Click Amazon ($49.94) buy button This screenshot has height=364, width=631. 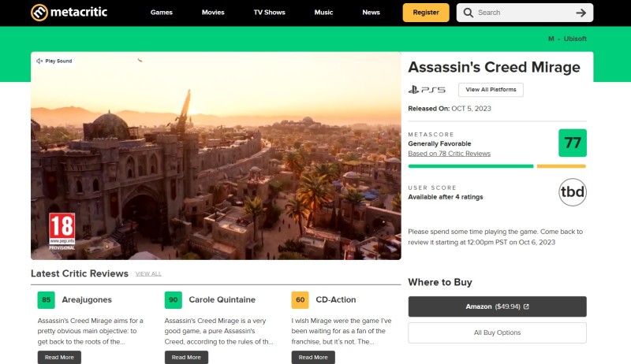point(498,306)
